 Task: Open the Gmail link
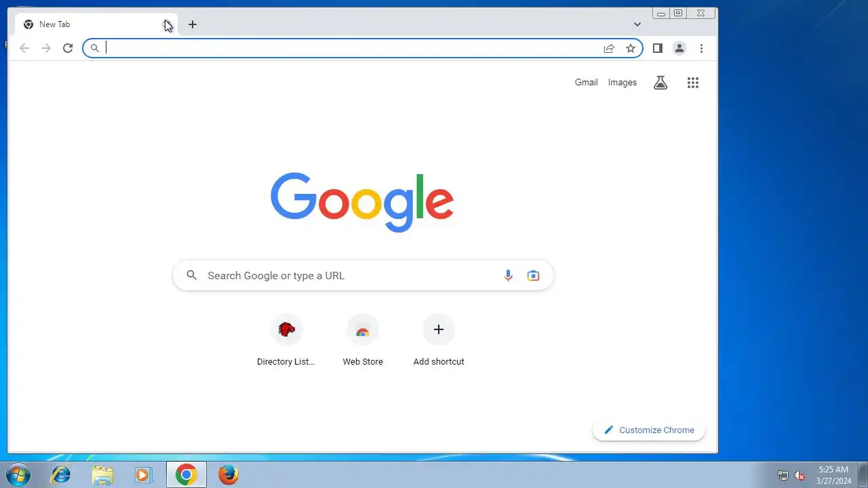click(587, 83)
